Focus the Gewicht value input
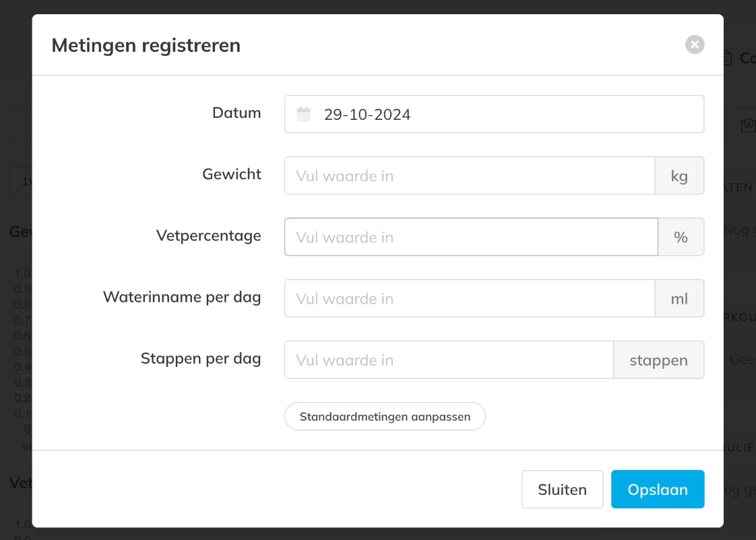Viewport: 756px width, 540px height. [x=469, y=176]
